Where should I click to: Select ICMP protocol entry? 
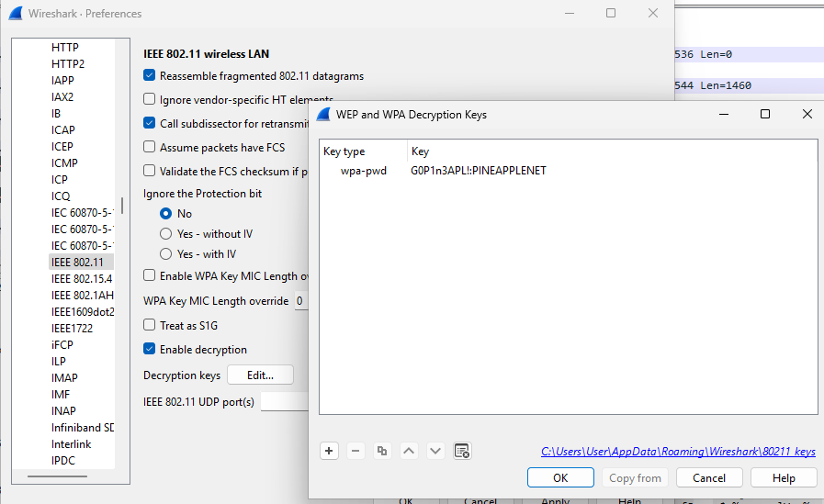[x=64, y=163]
